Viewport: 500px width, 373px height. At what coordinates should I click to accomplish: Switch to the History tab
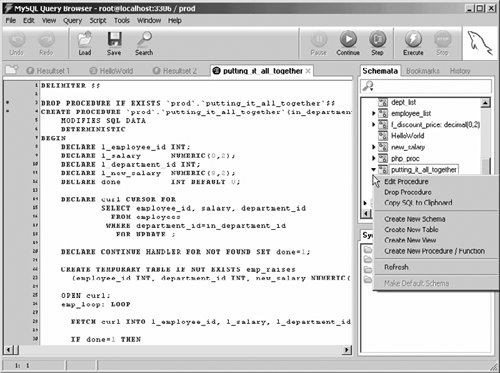click(460, 71)
